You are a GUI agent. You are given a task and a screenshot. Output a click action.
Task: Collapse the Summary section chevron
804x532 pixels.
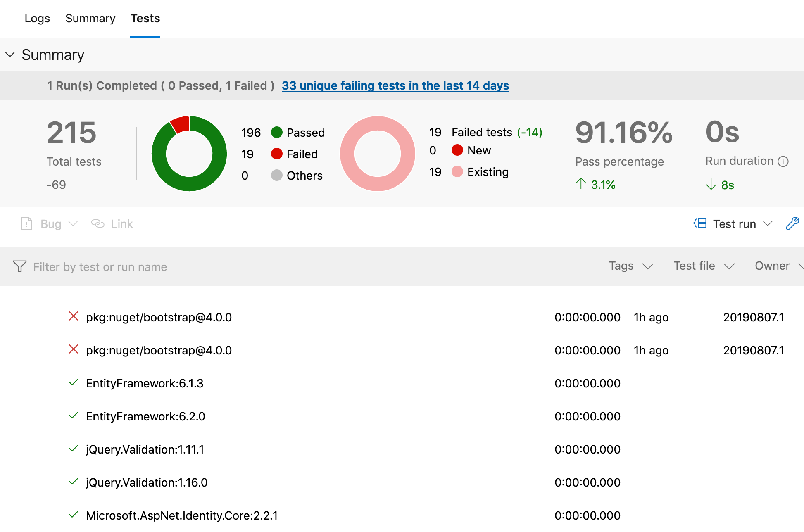[10, 55]
